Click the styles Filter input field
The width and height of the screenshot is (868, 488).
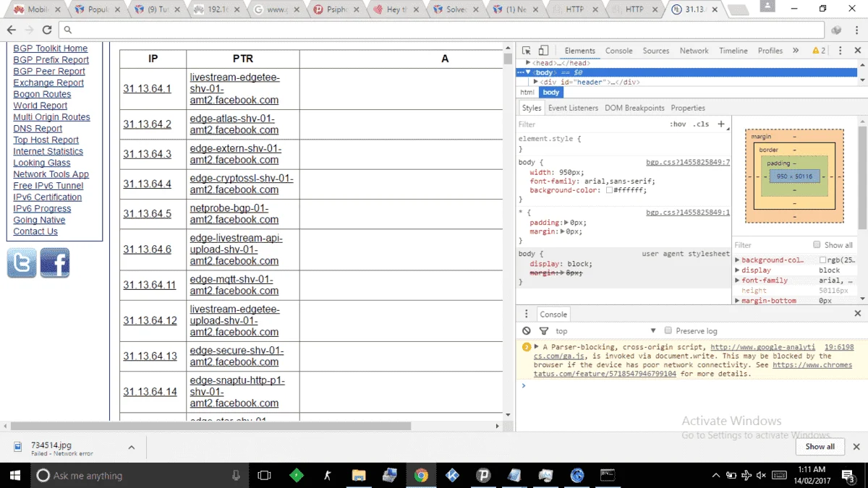(591, 124)
